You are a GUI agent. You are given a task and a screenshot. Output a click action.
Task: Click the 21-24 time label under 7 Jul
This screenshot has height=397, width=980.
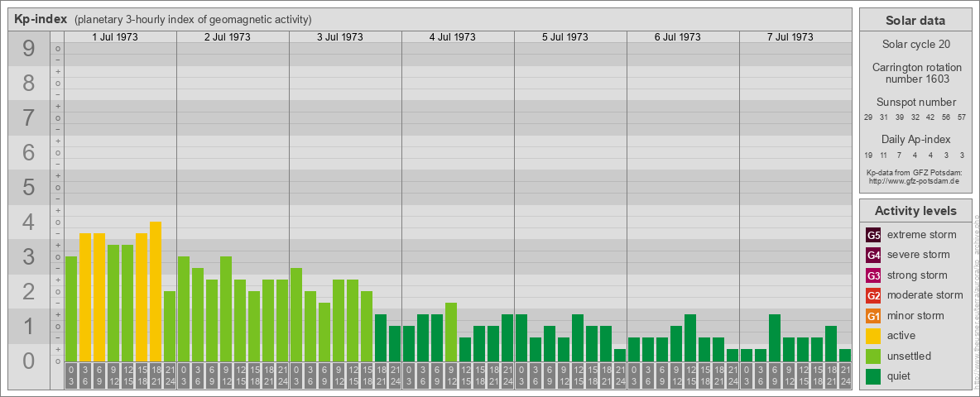tap(845, 377)
